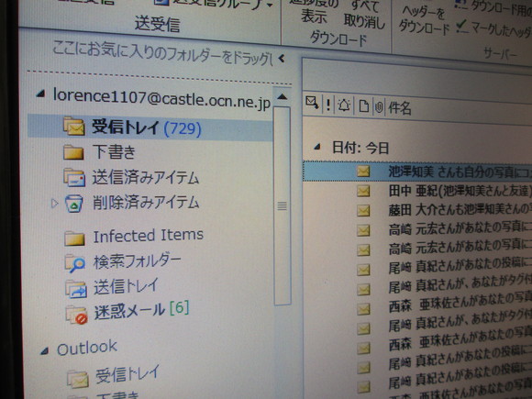Click the magnifier icon for 検索フォルダー

[75, 263]
